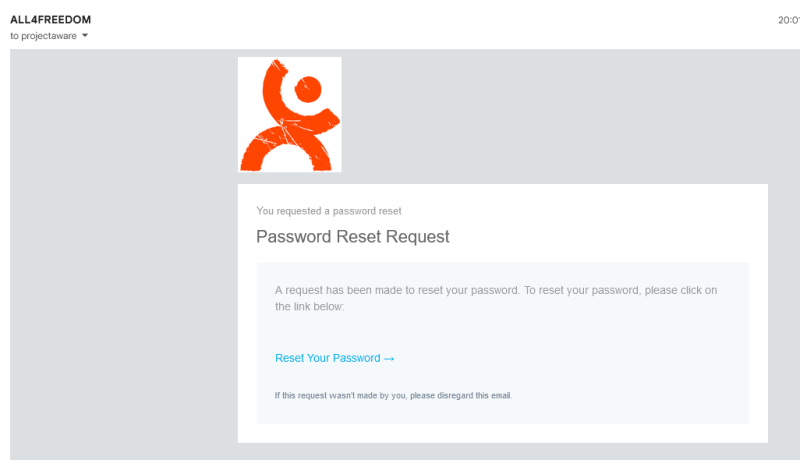This screenshot has height=460, width=800.
Task: Click the 'A request has been made' paragraph
Action: click(496, 298)
